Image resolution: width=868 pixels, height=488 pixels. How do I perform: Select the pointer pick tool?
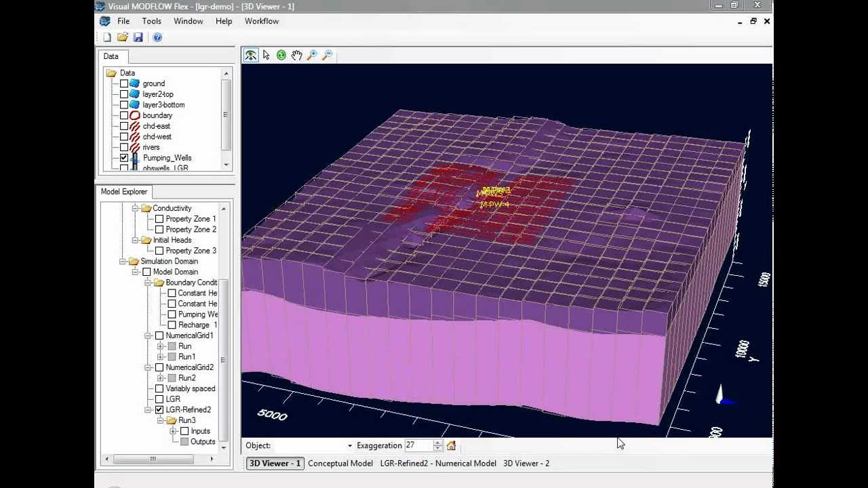[x=266, y=55]
